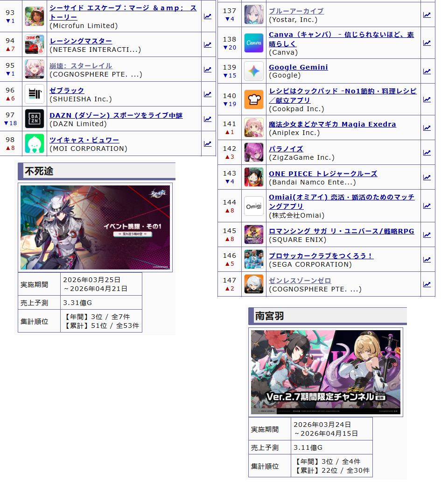Open chart icon for ONE PIECE row
Viewport: 448px width, 482px height.
pyautogui.click(x=427, y=177)
